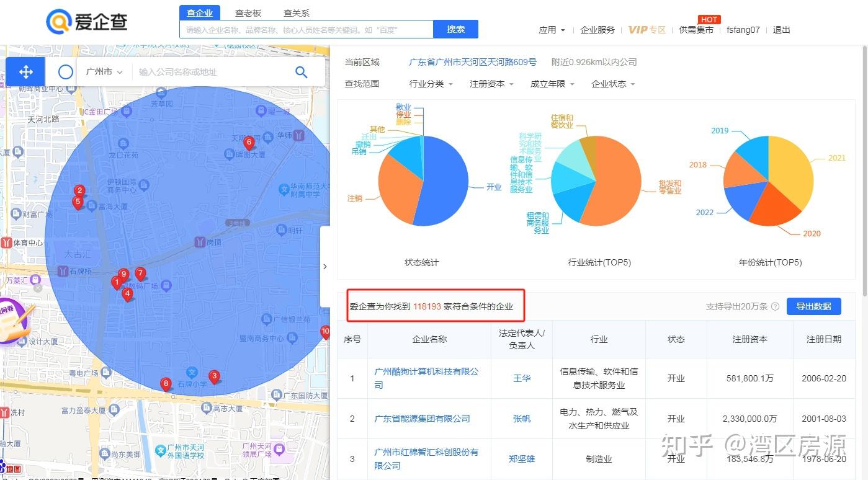Expand the 注册资本 filter
868x480 pixels.
click(x=492, y=84)
